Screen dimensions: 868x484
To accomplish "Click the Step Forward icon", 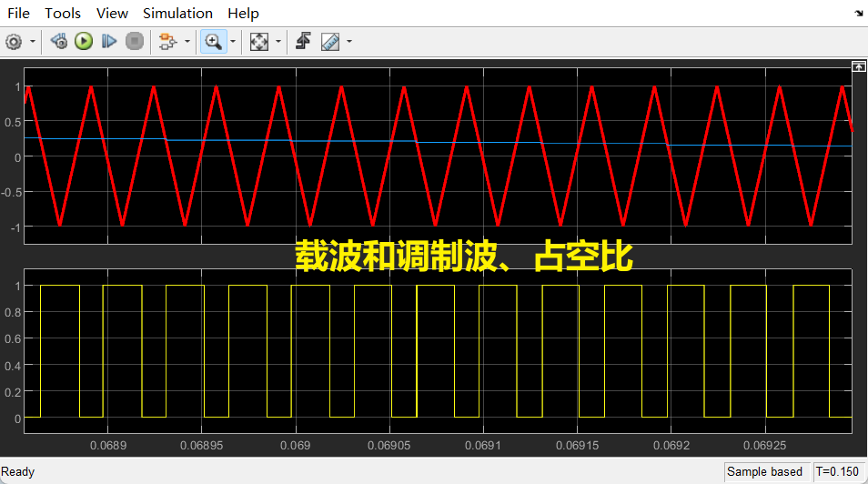I will pyautogui.click(x=109, y=42).
